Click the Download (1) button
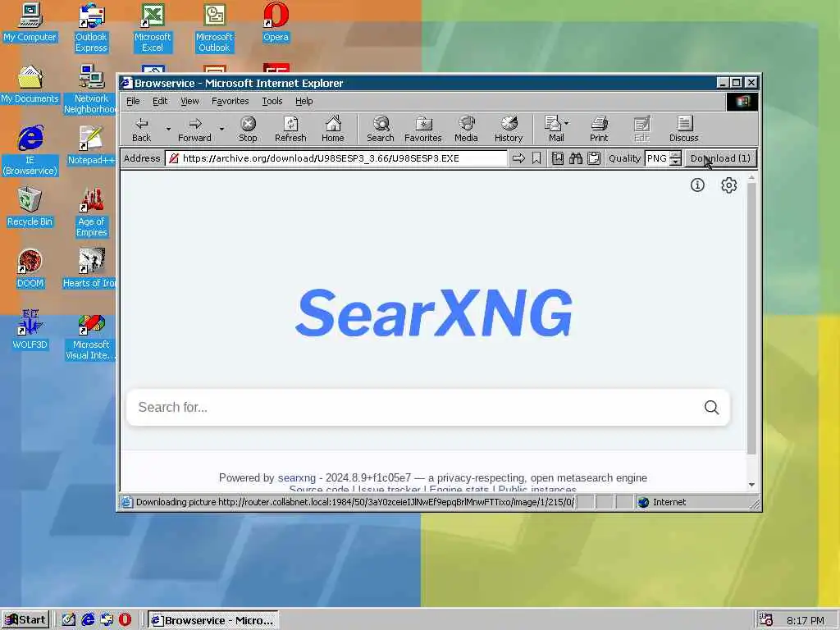 coord(720,158)
